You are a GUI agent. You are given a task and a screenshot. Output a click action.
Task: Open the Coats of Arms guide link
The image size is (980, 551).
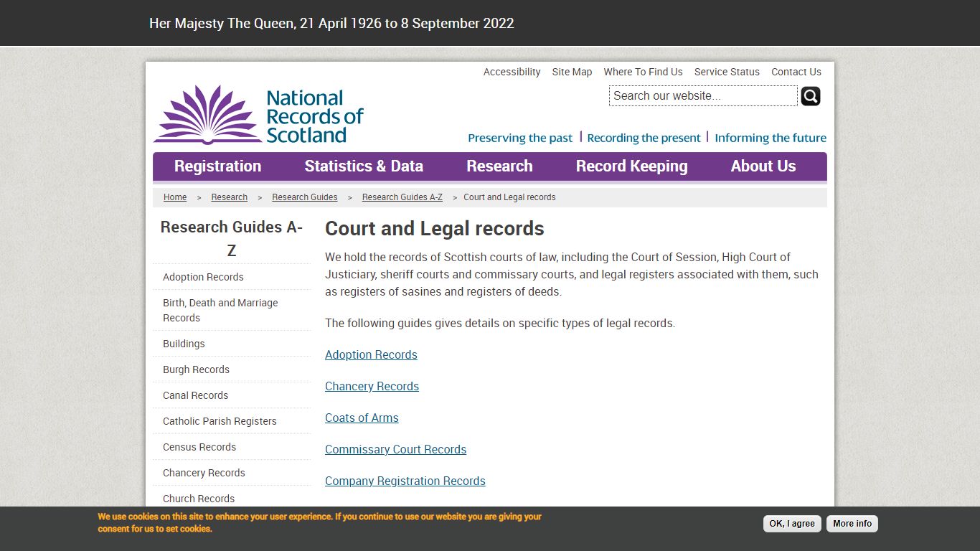362,418
